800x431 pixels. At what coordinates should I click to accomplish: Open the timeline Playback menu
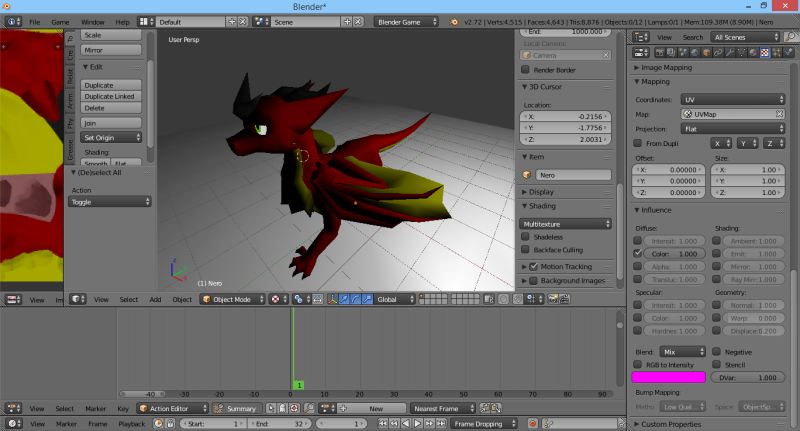[132, 424]
